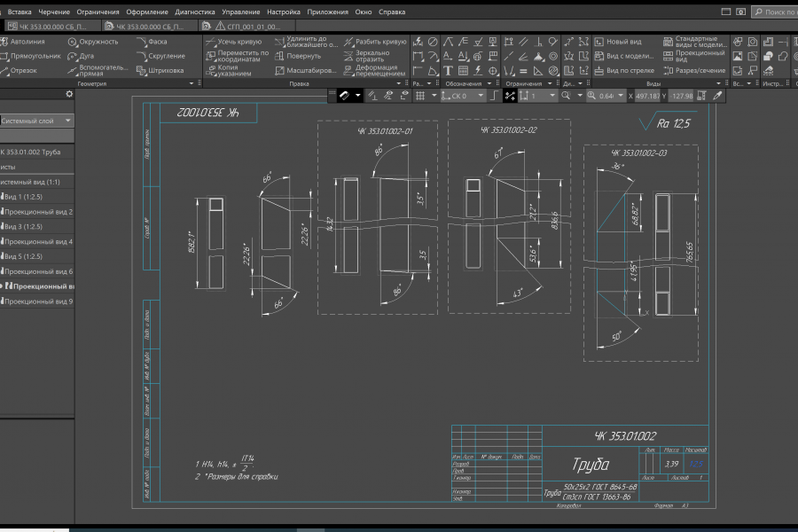The width and height of the screenshot is (798, 532).
Task: Insert text with the T text tool
Action: coord(448,71)
